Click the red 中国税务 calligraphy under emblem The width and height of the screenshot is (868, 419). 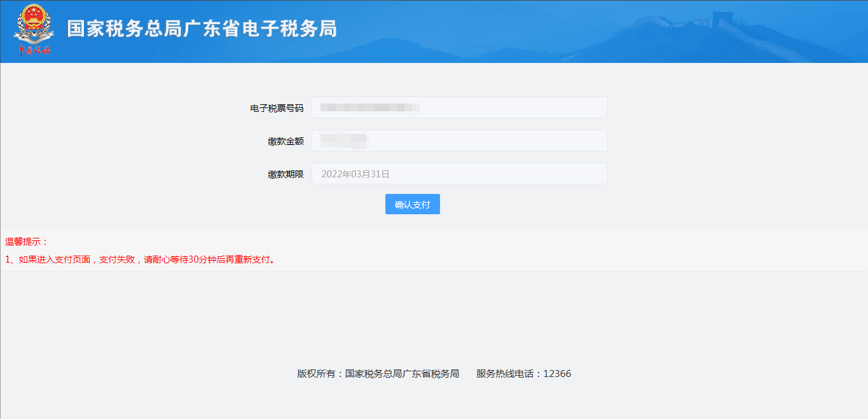click(34, 51)
